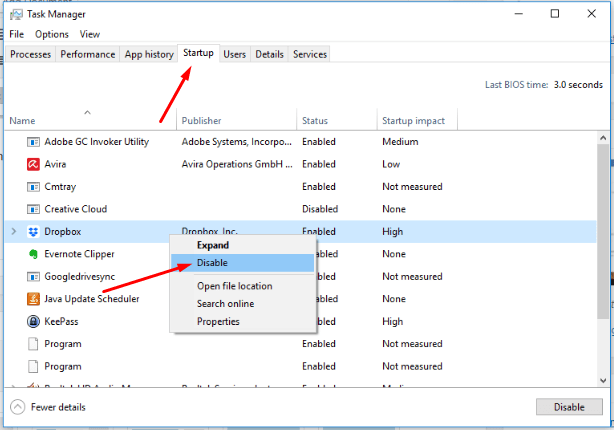The width and height of the screenshot is (614, 430).
Task: Click the scrollbar down arrow
Action: tap(603, 380)
